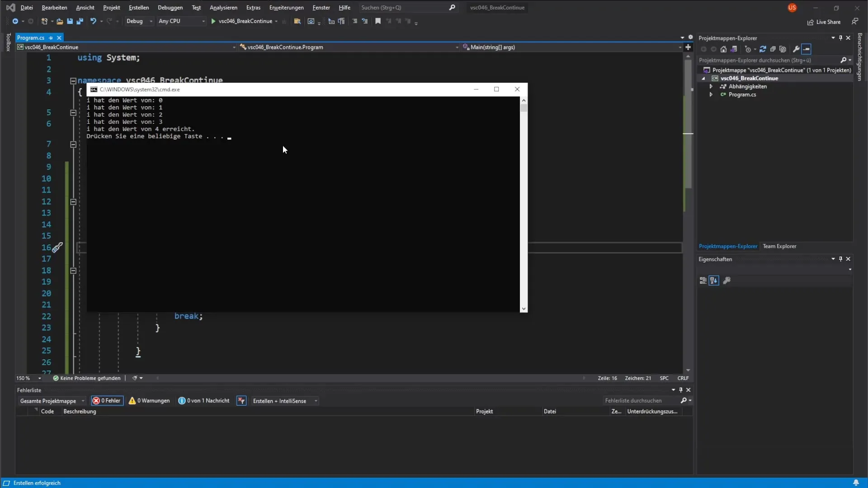Image resolution: width=868 pixels, height=488 pixels.
Task: Click the Benachrichtigungen side tab
Action: (x=859, y=57)
